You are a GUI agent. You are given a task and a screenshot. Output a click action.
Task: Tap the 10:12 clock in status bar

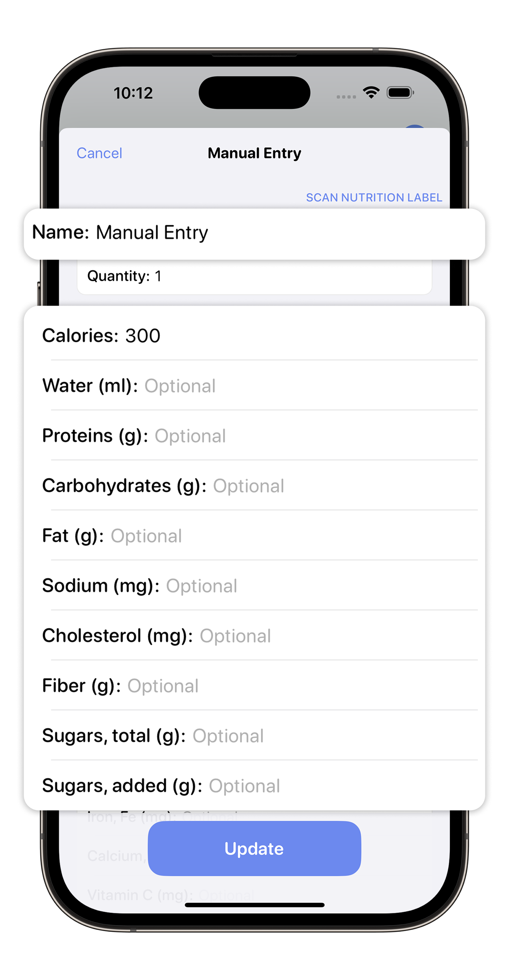pos(133,93)
